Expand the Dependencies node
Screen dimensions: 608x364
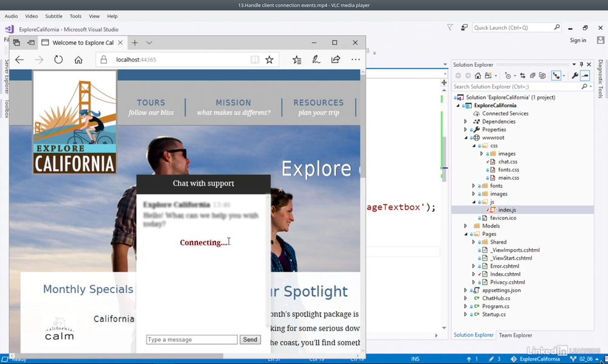tap(466, 122)
